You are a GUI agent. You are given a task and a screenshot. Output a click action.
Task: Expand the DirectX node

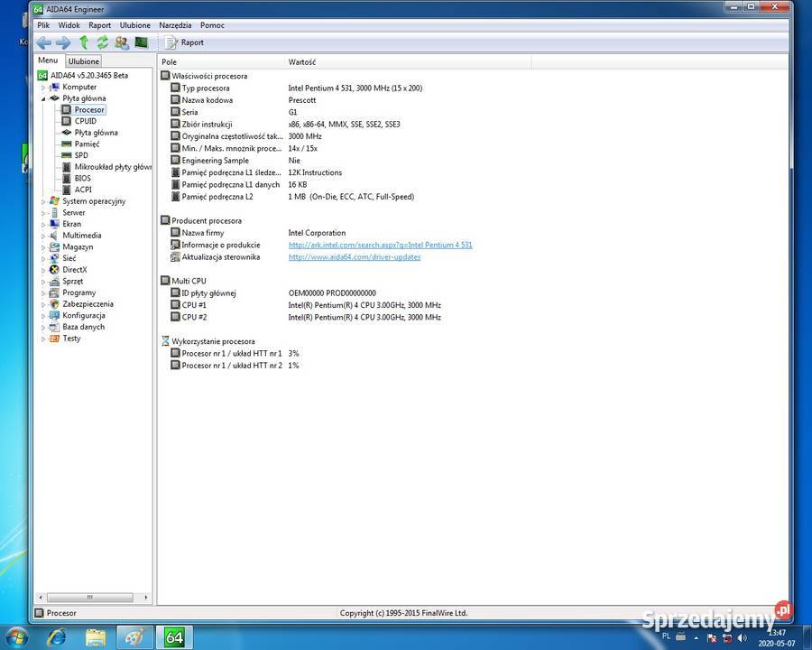tap(43, 270)
